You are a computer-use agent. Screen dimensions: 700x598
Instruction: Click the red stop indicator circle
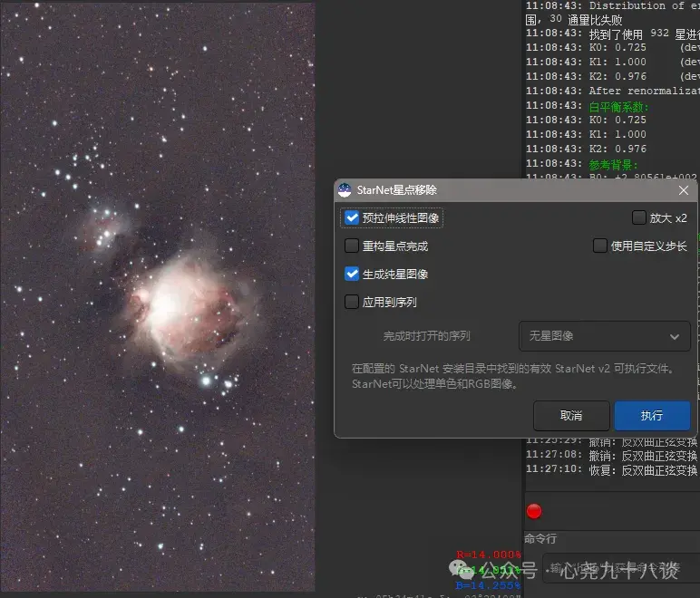[x=534, y=511]
